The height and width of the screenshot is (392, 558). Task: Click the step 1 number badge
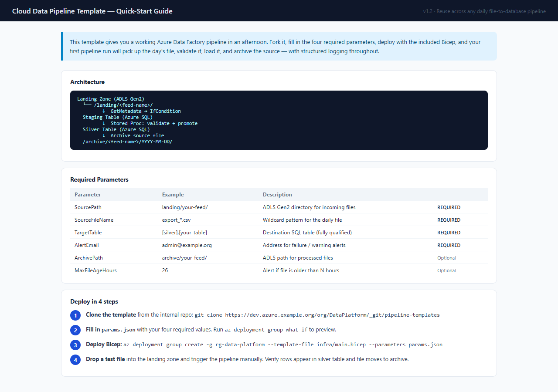click(75, 315)
